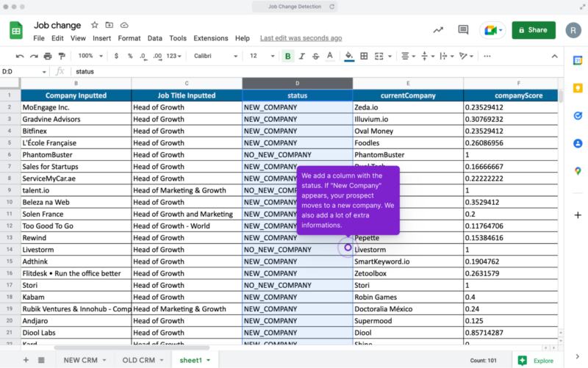Show all sheets list icon

pyautogui.click(x=41, y=360)
